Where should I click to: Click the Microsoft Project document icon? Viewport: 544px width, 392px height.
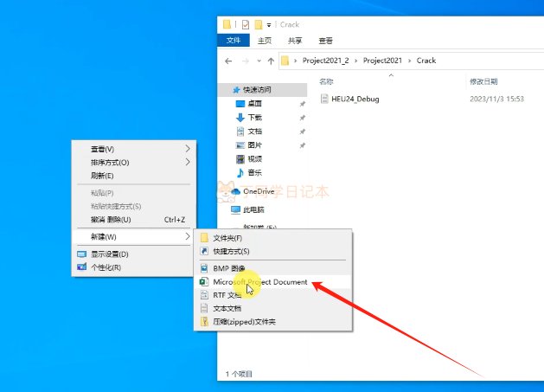204,281
